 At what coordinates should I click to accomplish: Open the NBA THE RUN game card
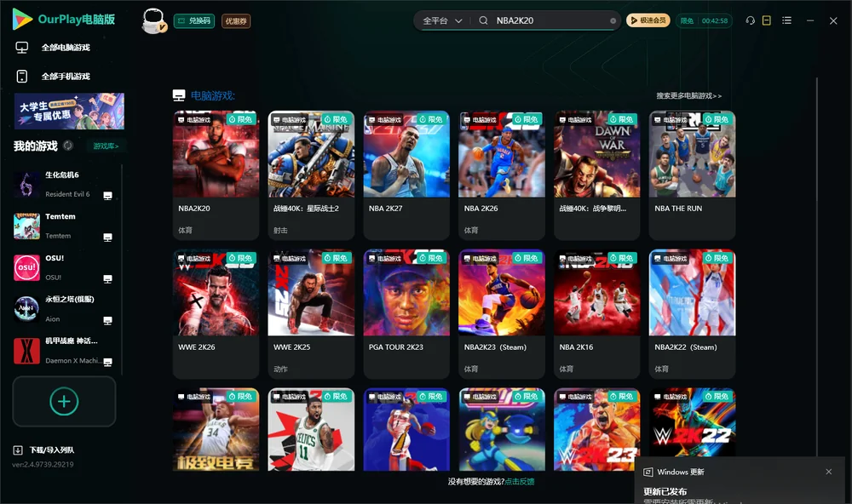[692, 175]
